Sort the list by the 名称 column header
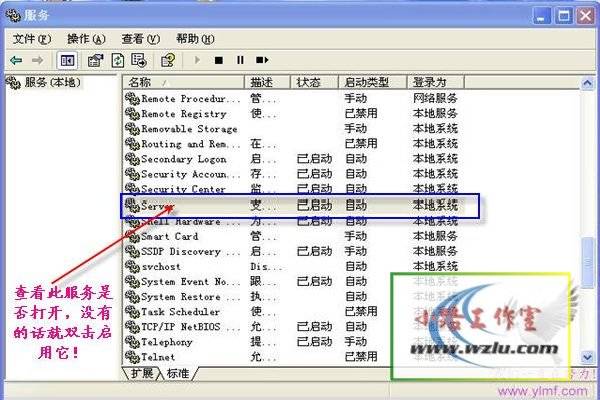This screenshot has height=400, width=600. pyautogui.click(x=183, y=82)
